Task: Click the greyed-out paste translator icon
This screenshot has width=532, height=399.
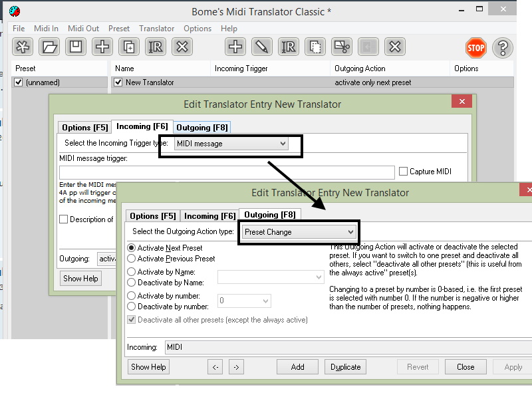Action: coord(368,47)
